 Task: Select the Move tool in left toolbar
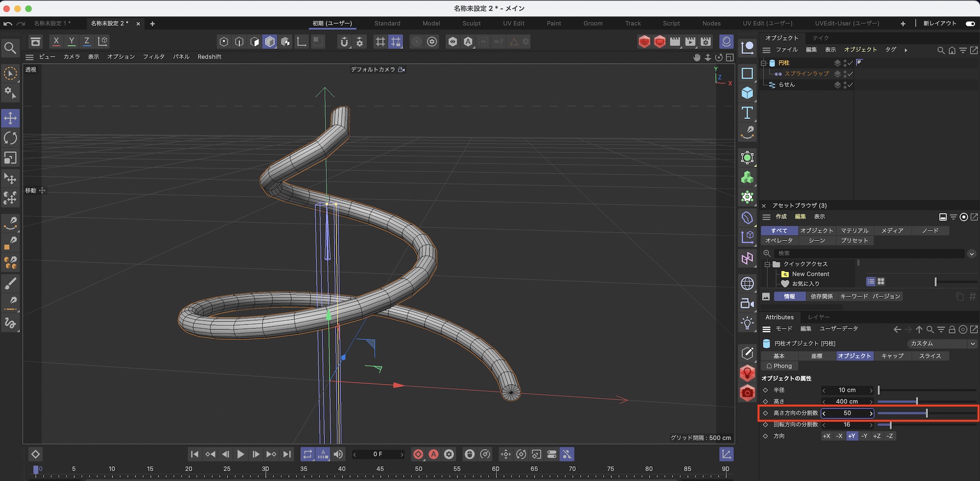10,118
